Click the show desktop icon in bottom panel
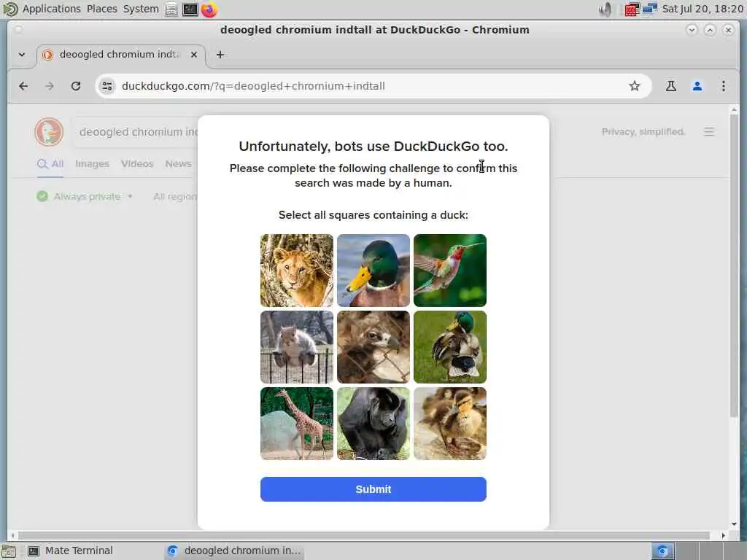The image size is (747, 560). pos(9,551)
